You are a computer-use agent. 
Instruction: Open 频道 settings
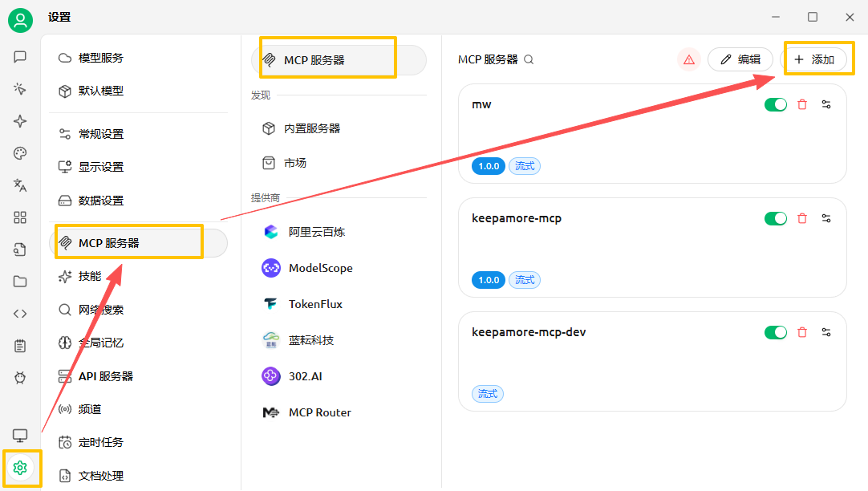(x=139, y=410)
